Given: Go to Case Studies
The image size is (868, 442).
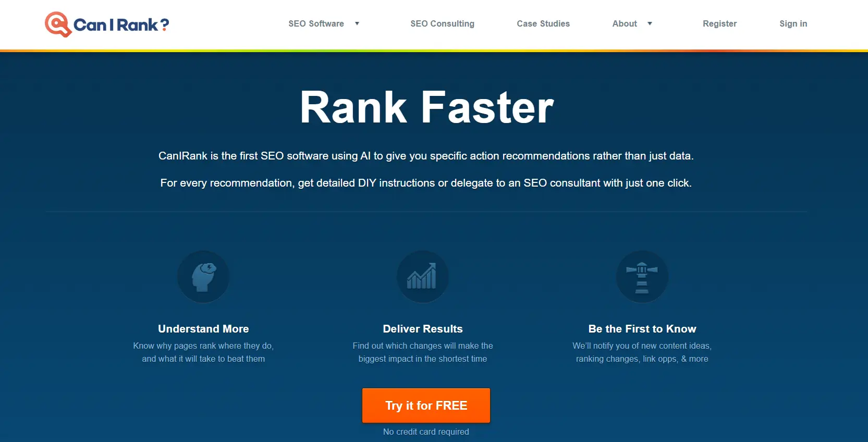Looking at the screenshot, I should pos(543,23).
